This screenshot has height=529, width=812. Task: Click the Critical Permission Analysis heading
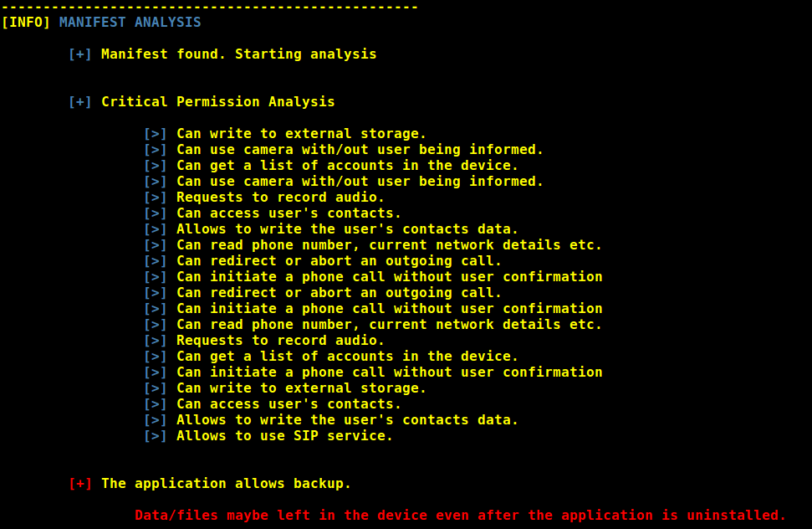click(x=218, y=102)
